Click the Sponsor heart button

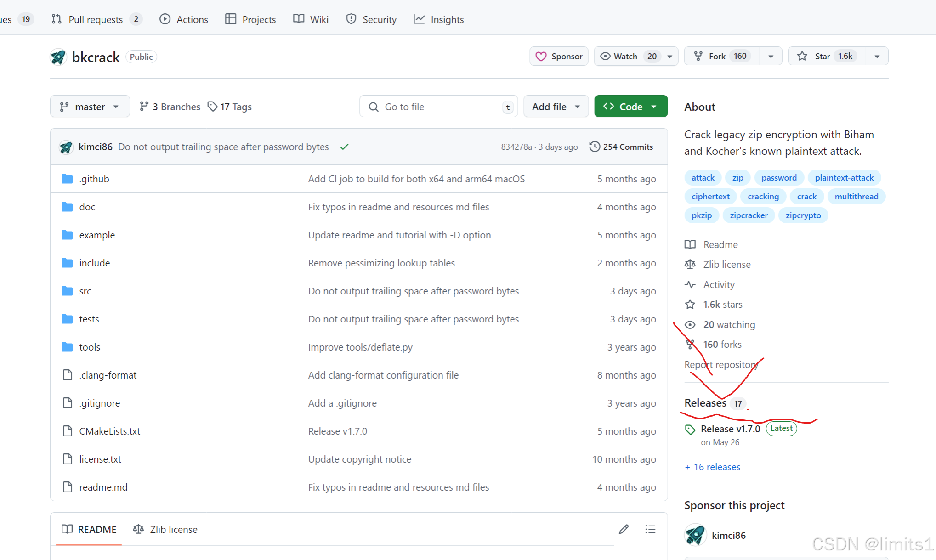pyautogui.click(x=559, y=56)
